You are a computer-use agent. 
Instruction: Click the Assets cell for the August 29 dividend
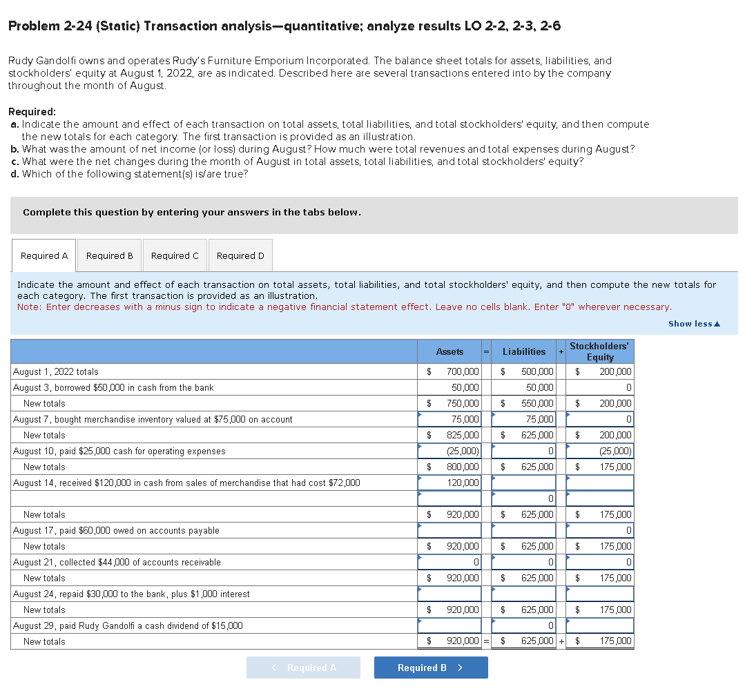pos(449,625)
